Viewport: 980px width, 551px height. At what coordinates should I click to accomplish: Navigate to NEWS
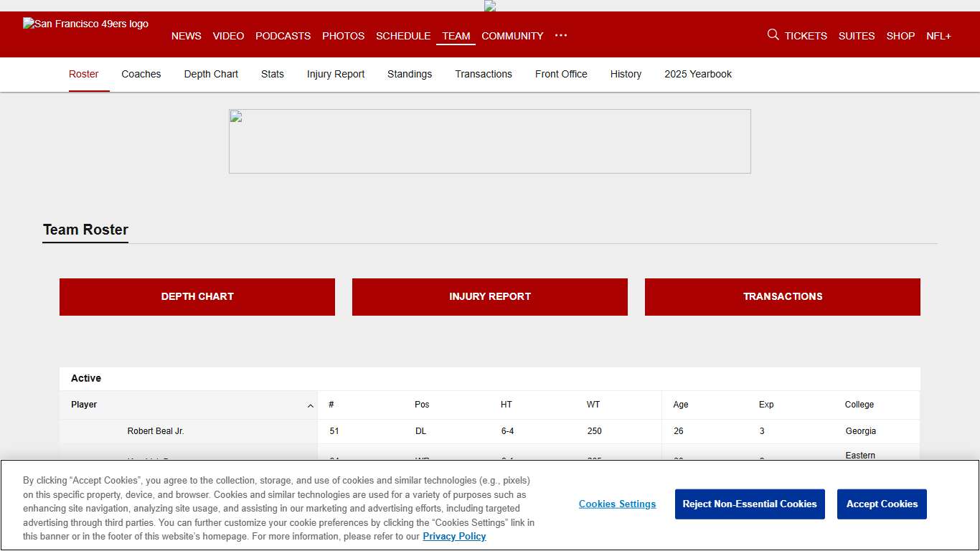click(x=187, y=36)
